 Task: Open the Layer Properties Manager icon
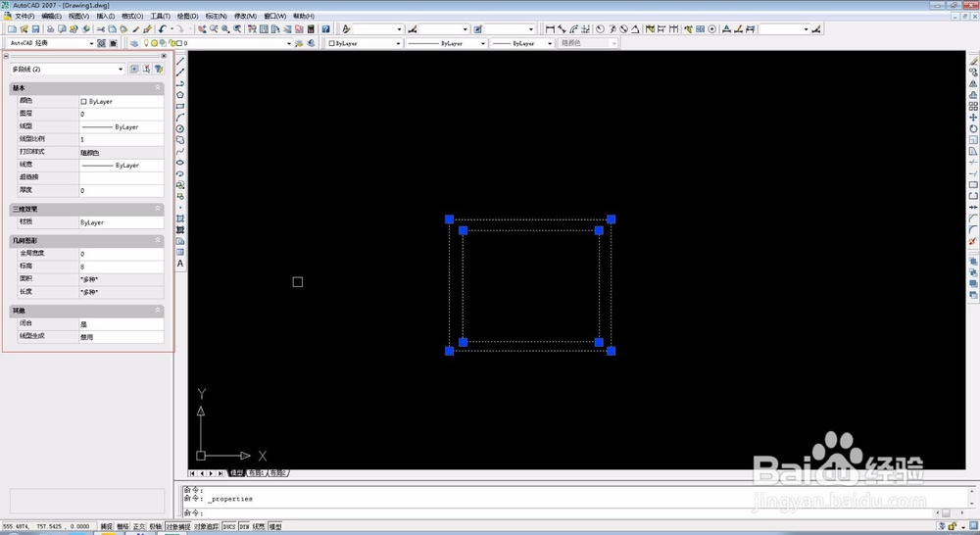click(133, 43)
